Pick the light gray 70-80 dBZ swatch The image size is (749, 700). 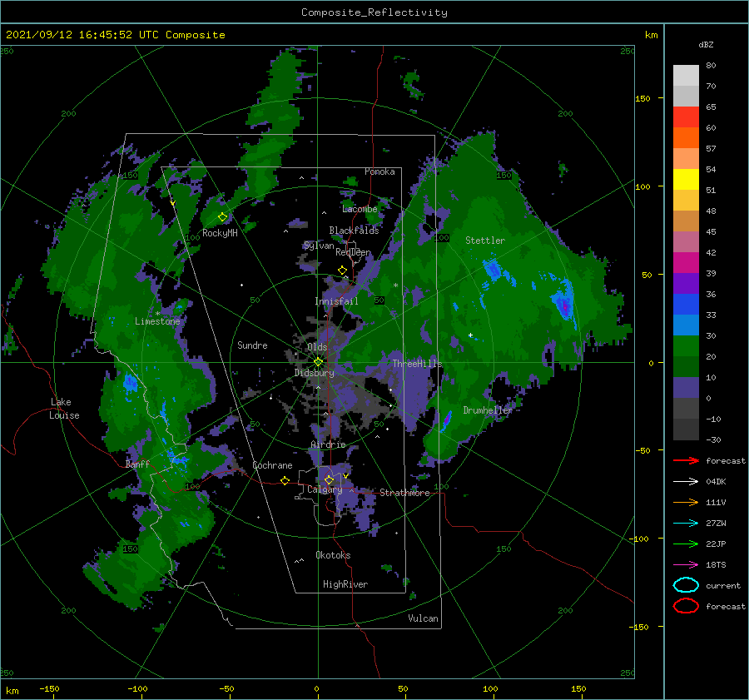coord(686,76)
